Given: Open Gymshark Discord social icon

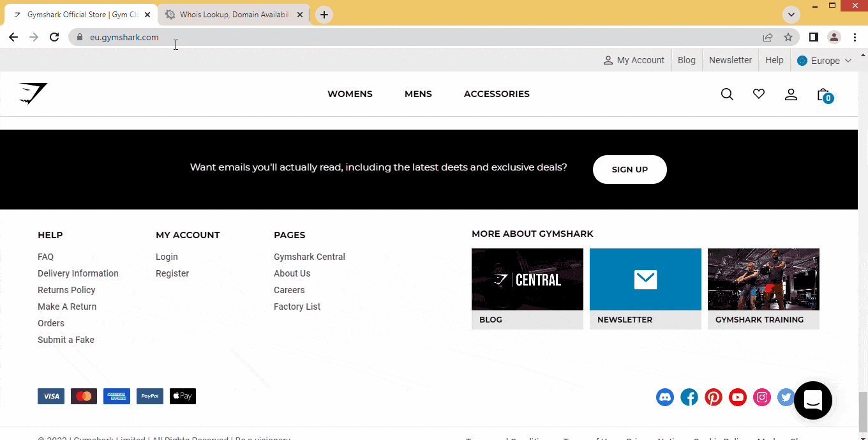Looking at the screenshot, I should click(665, 397).
